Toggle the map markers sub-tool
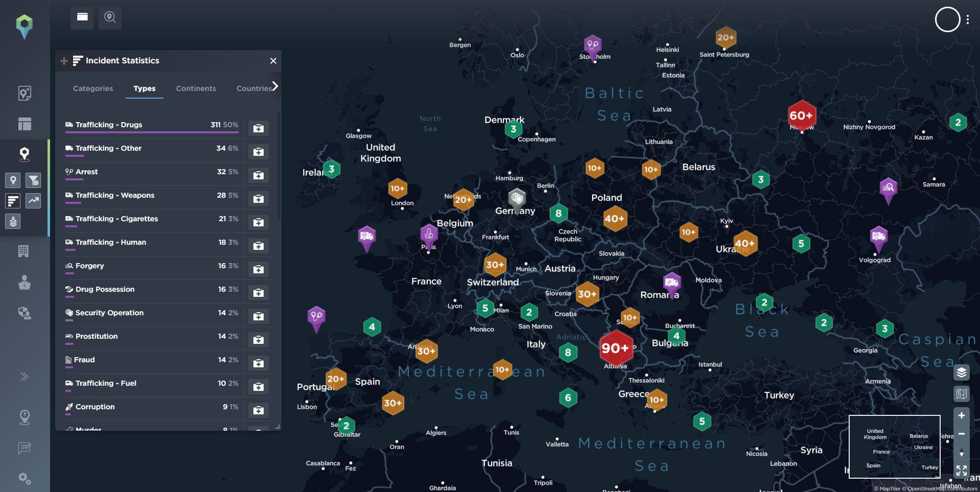 click(13, 180)
